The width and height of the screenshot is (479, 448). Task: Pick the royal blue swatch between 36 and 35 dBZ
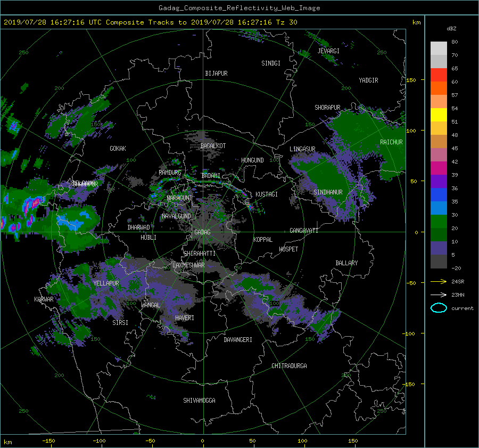(x=439, y=195)
